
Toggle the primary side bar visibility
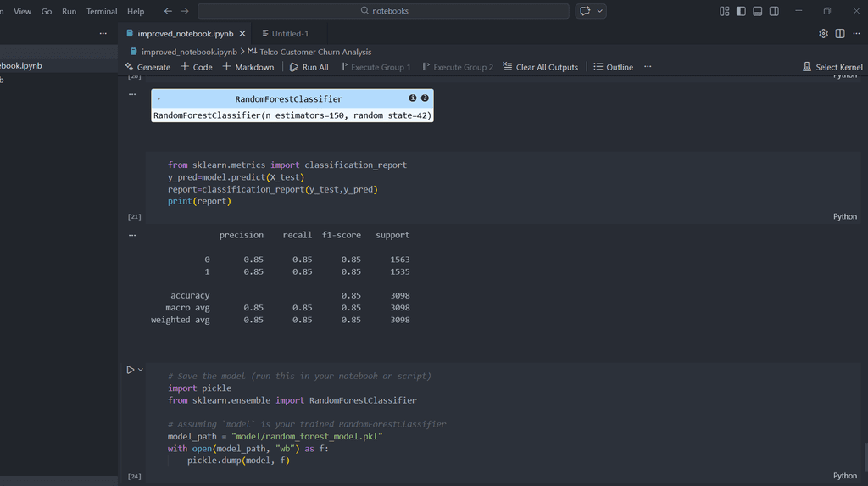[741, 11]
